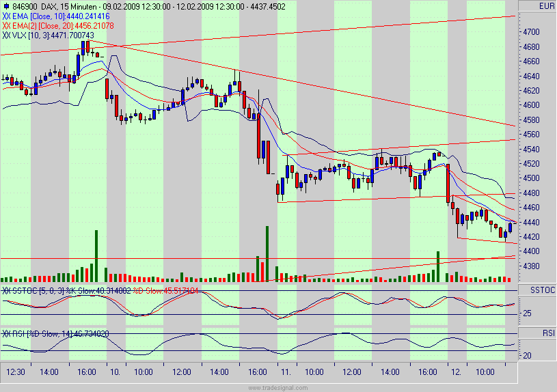Image resolution: width=557 pixels, height=392 pixels.
Task: Click the 4680 price axis label
Action: coord(531,47)
